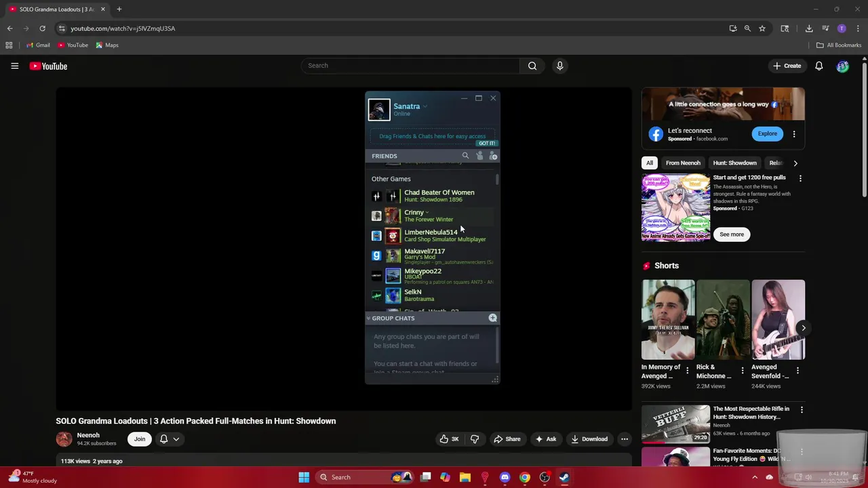Like the video with 3K likes

450,439
